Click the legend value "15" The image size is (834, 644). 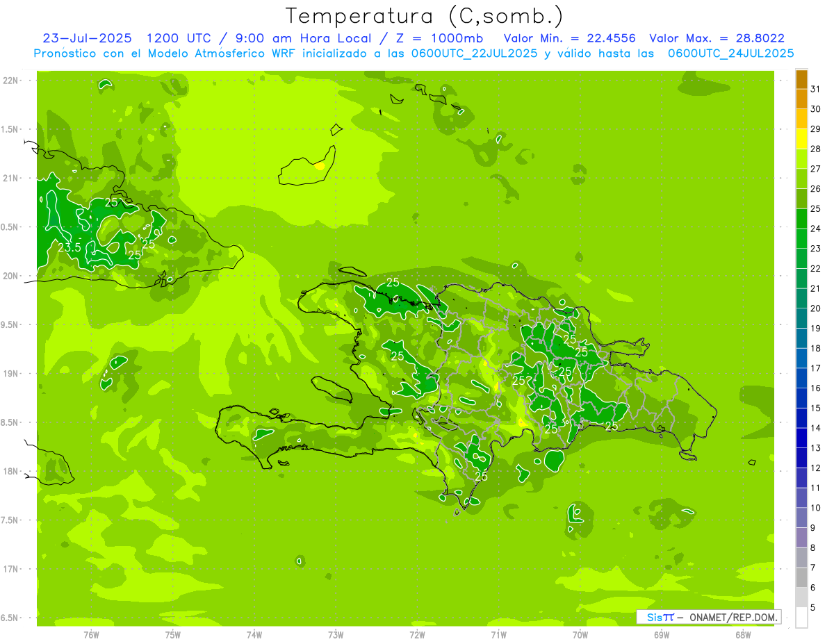pyautogui.click(x=816, y=408)
